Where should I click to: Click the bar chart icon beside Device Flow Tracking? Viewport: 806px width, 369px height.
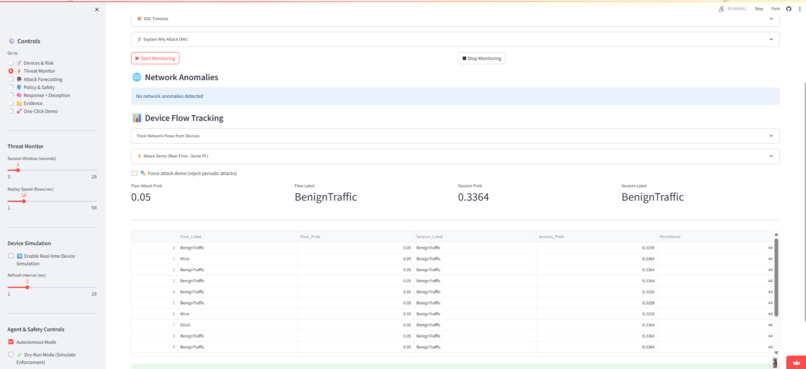point(137,118)
